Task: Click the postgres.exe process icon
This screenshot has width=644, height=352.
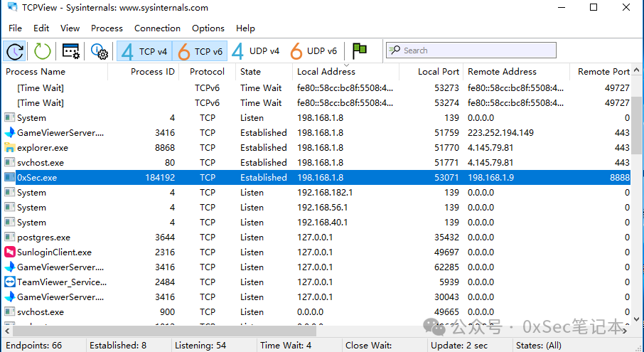Action: coord(9,237)
